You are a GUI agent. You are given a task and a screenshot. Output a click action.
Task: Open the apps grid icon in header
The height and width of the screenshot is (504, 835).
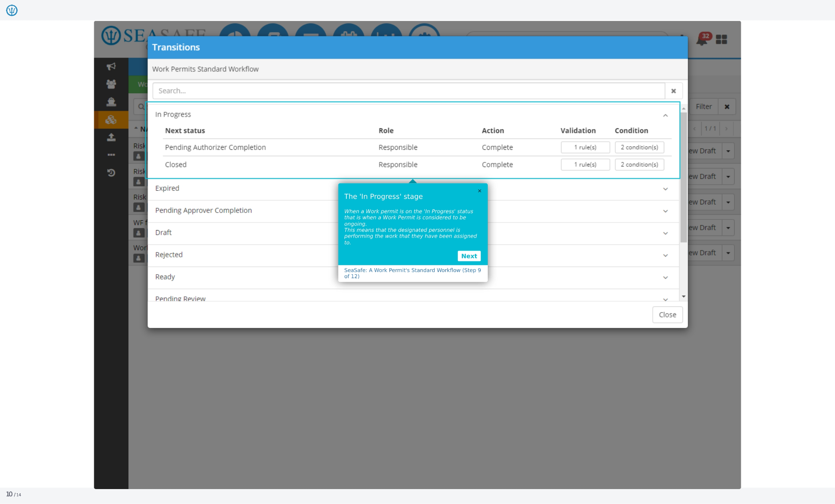tap(722, 39)
